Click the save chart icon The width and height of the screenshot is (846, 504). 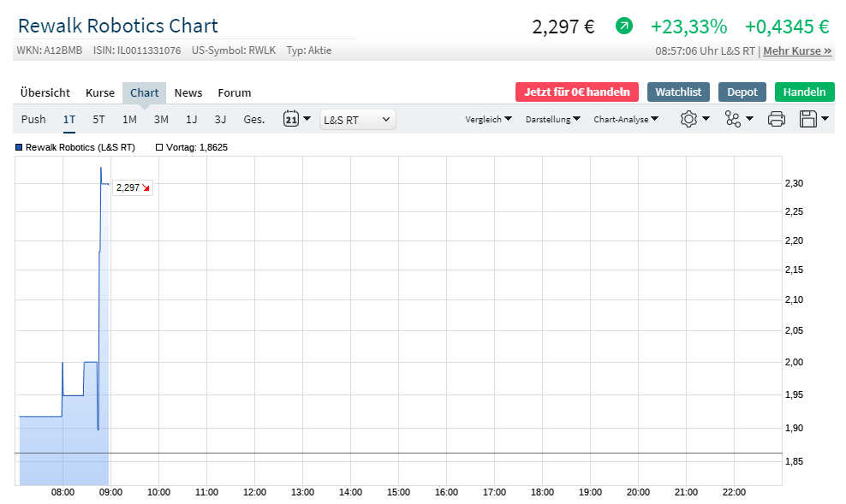click(808, 119)
